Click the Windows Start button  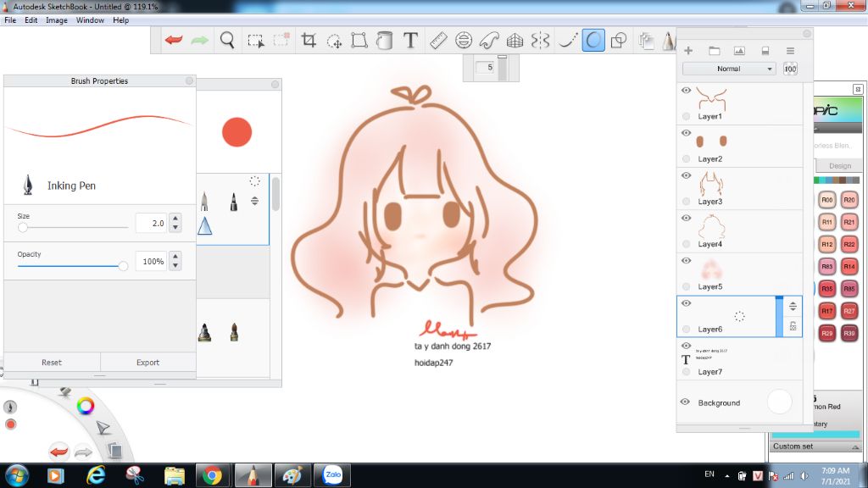(16, 475)
